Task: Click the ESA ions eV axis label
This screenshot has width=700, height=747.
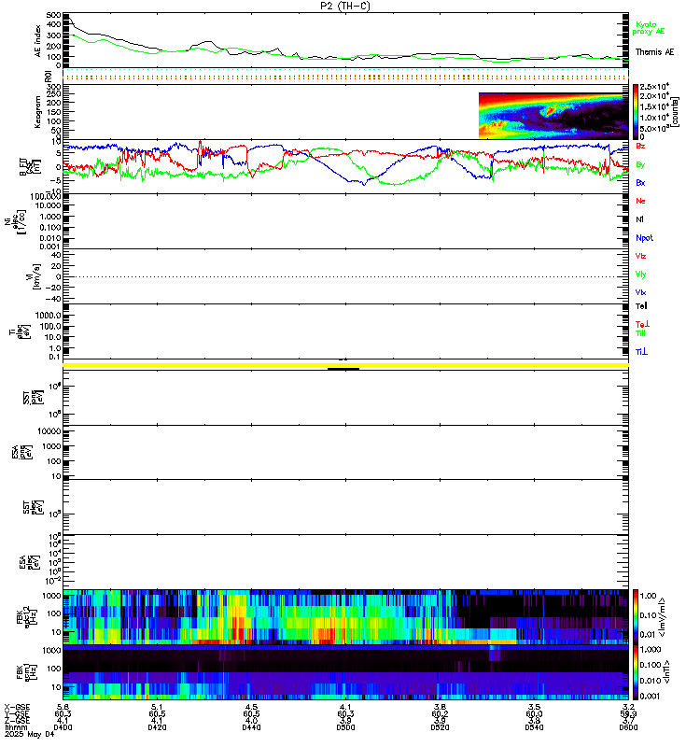Action: click(x=21, y=452)
